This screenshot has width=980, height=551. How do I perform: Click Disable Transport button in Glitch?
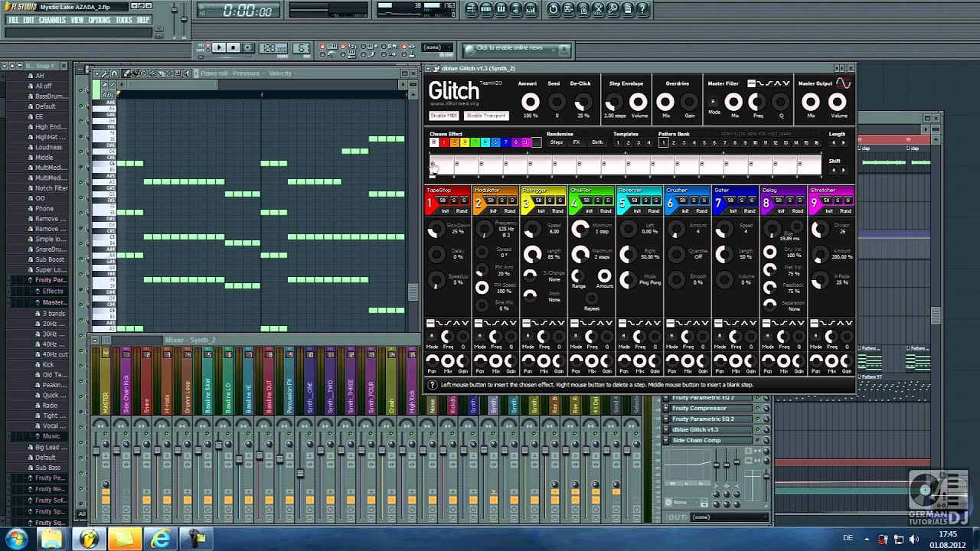tap(486, 116)
